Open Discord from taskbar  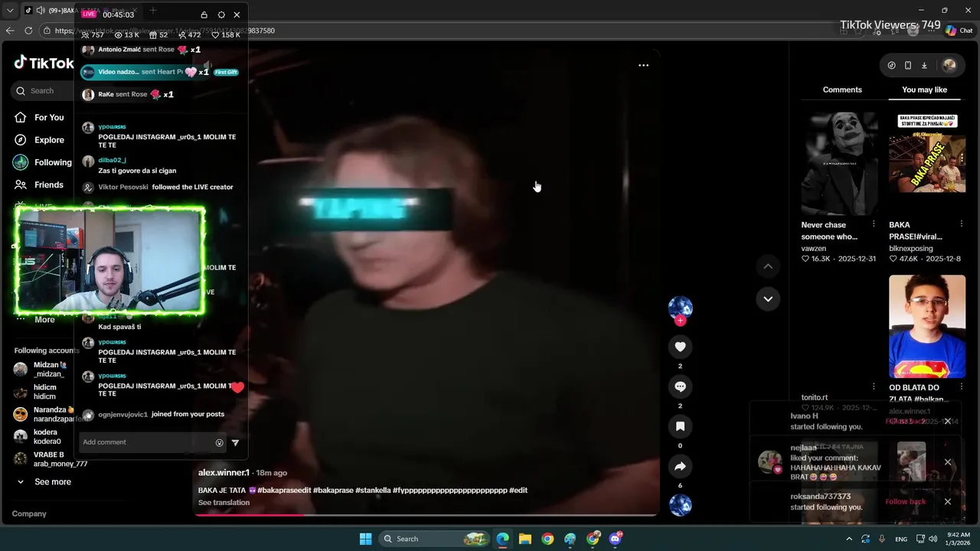tap(616, 539)
